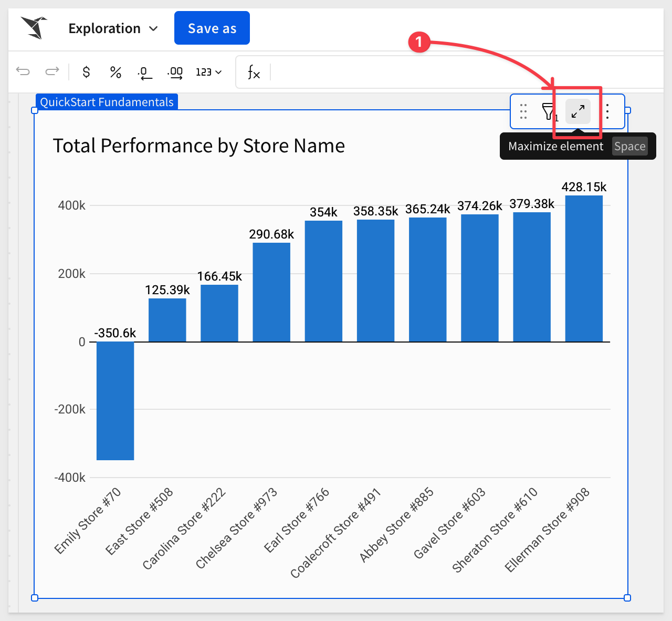Open the chart filter icon
Viewport: 672px width, 621px height.
[x=549, y=111]
